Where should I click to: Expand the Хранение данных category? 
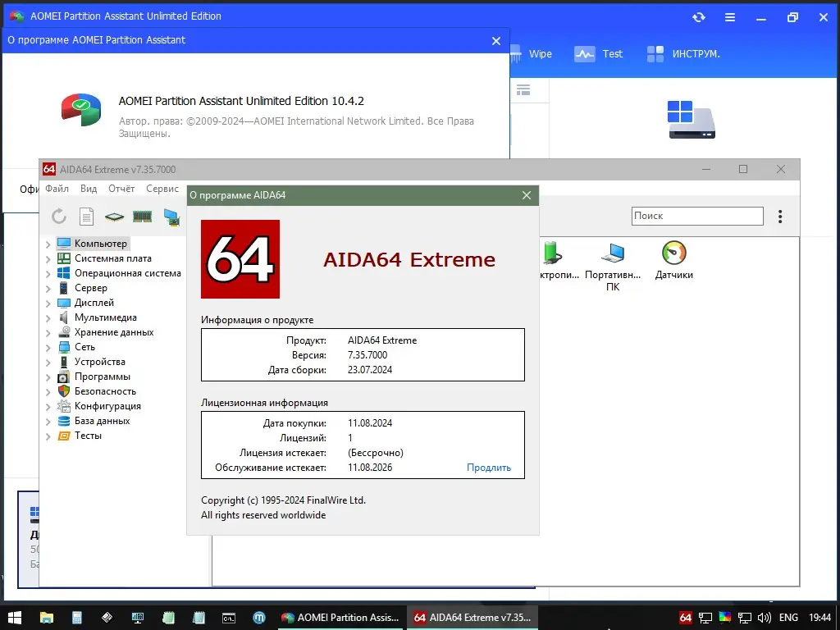[48, 331]
